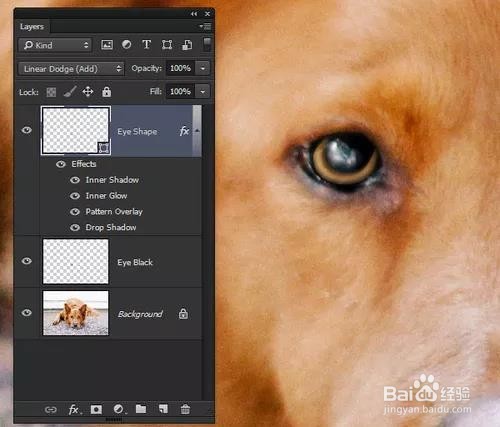Hide the Inner Glow effect
Screen dimensions: 500x427
tap(75, 196)
